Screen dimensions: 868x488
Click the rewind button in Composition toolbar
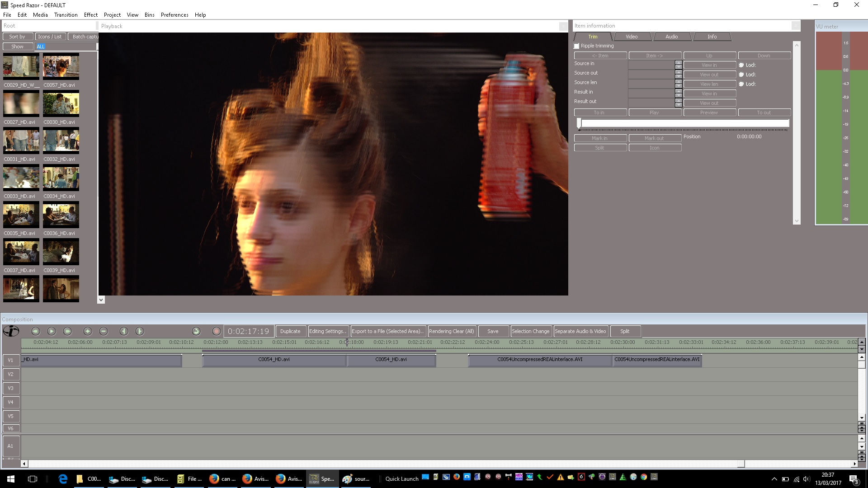point(36,331)
